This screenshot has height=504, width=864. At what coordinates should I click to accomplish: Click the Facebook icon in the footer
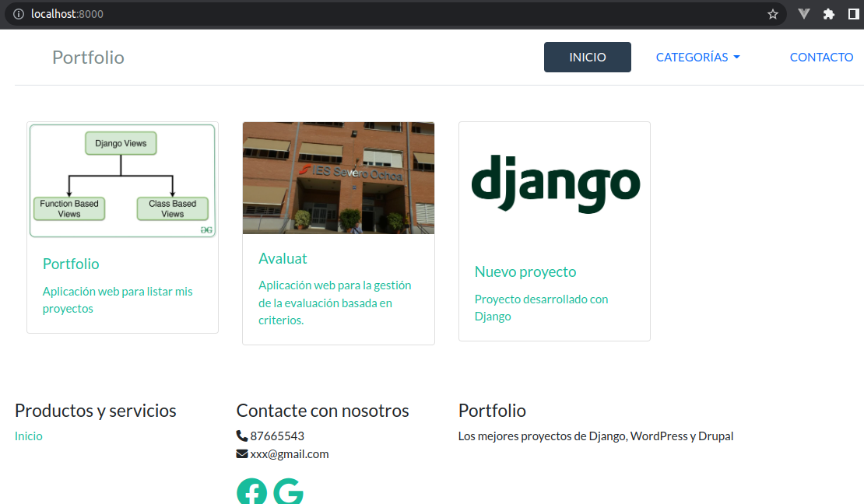pyautogui.click(x=251, y=492)
